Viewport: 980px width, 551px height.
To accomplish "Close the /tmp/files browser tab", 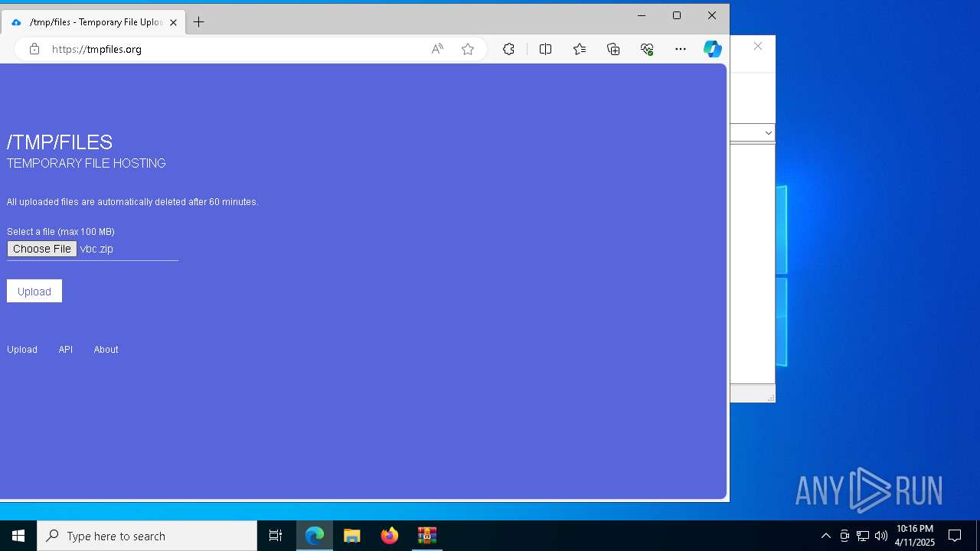I will click(174, 22).
